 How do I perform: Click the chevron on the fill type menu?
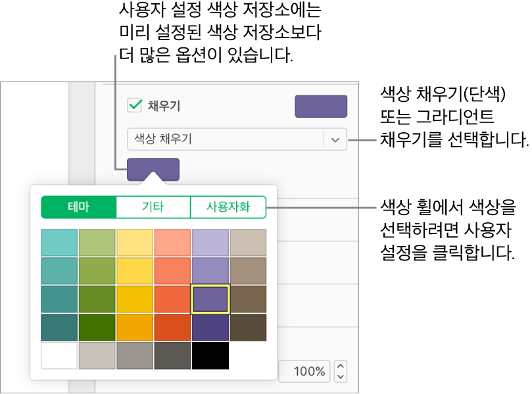coord(334,139)
